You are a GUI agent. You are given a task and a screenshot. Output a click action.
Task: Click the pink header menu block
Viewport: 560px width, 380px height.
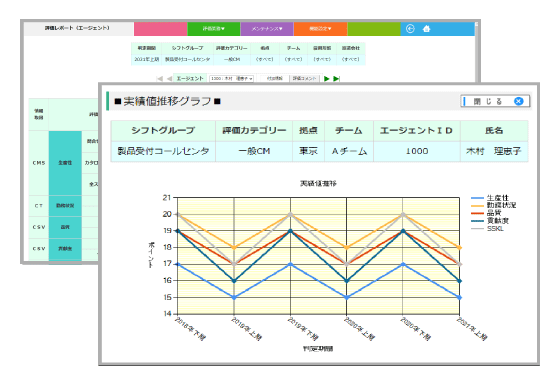click(160, 29)
